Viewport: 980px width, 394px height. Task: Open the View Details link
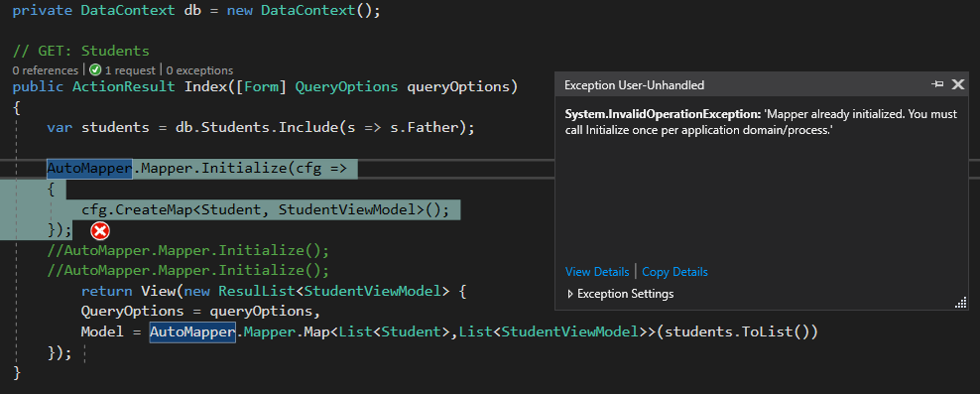point(597,272)
